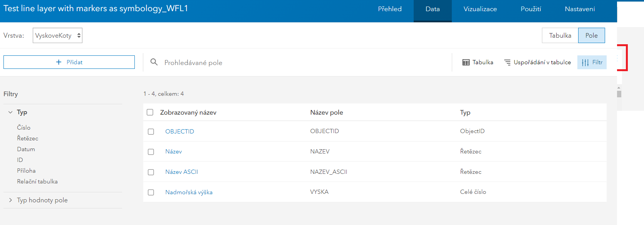Click the Tabulka grid icon in toolbar

(466, 62)
